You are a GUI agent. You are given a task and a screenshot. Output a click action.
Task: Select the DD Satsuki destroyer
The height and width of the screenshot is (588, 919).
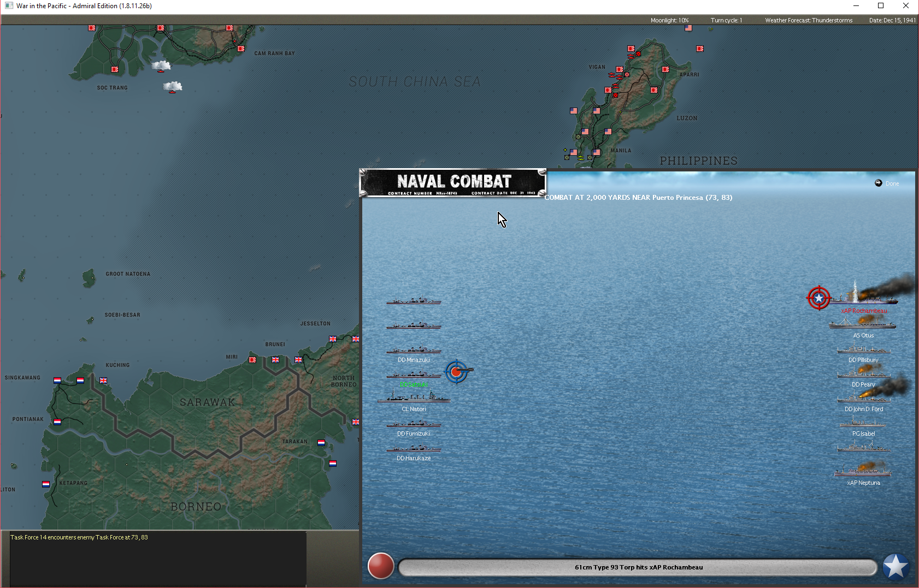[x=414, y=375]
